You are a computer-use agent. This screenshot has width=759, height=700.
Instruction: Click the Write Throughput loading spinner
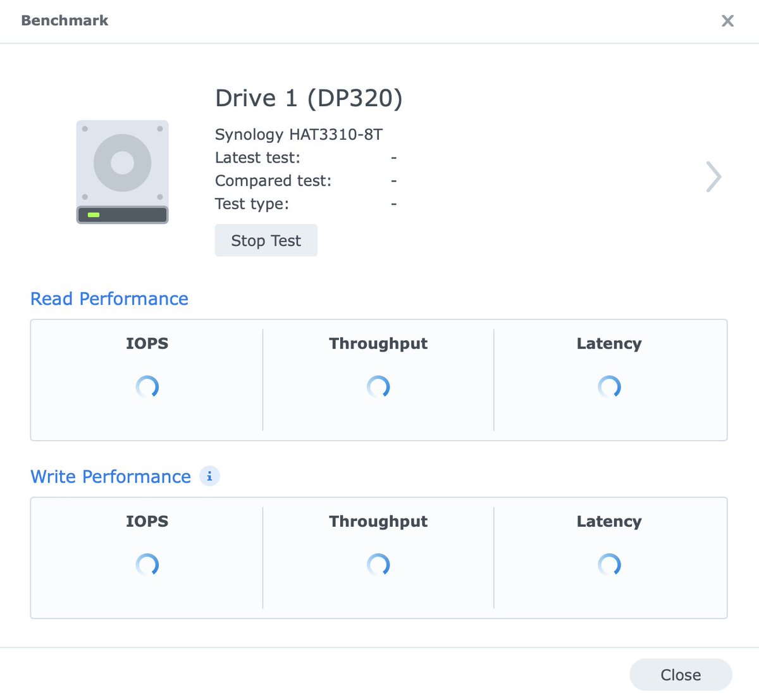(x=378, y=565)
